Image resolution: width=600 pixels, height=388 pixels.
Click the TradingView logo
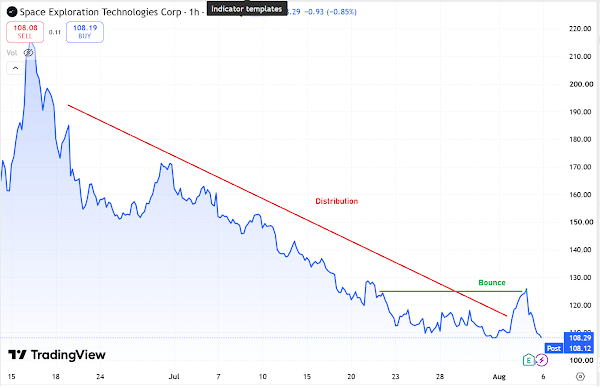point(57,355)
